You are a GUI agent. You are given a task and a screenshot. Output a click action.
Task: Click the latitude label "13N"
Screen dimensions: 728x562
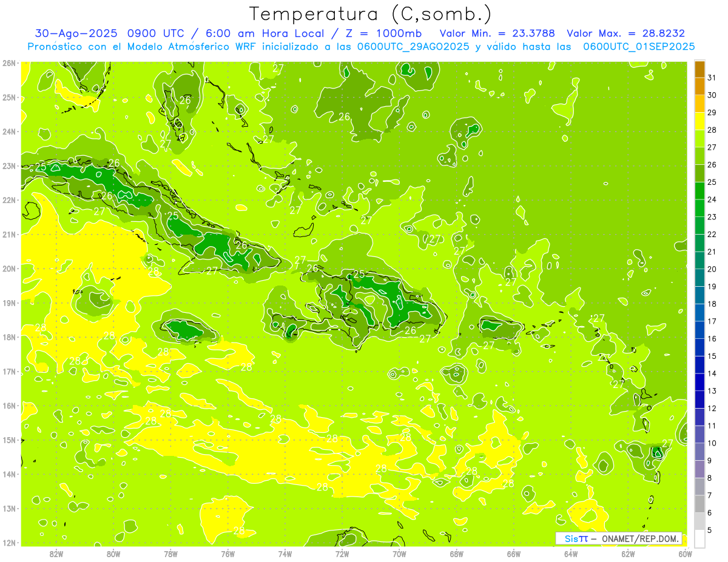[8, 509]
